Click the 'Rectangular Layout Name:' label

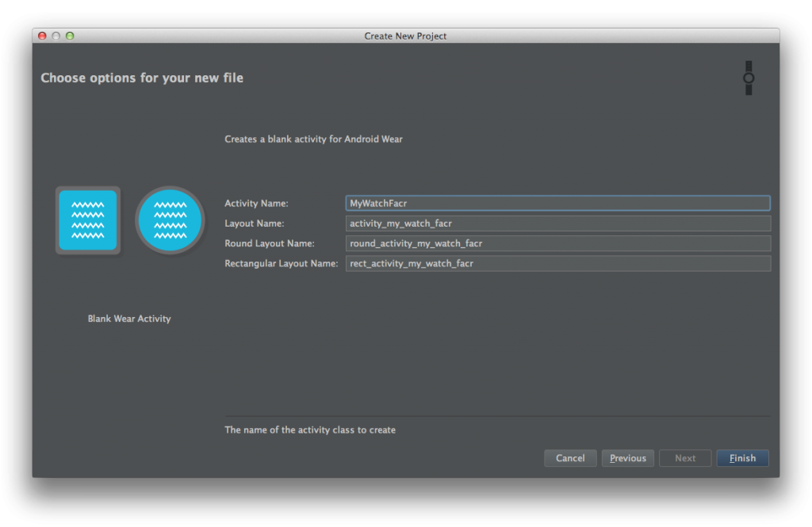click(x=281, y=263)
